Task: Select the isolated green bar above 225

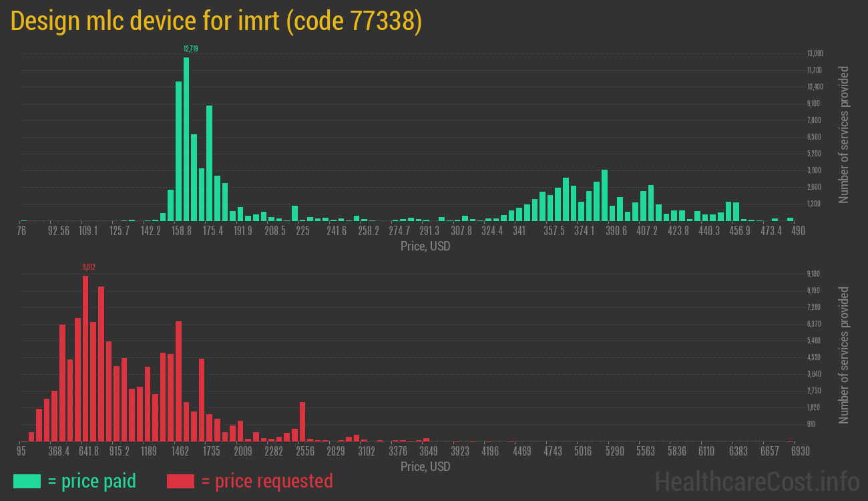Action: pyautogui.click(x=294, y=213)
